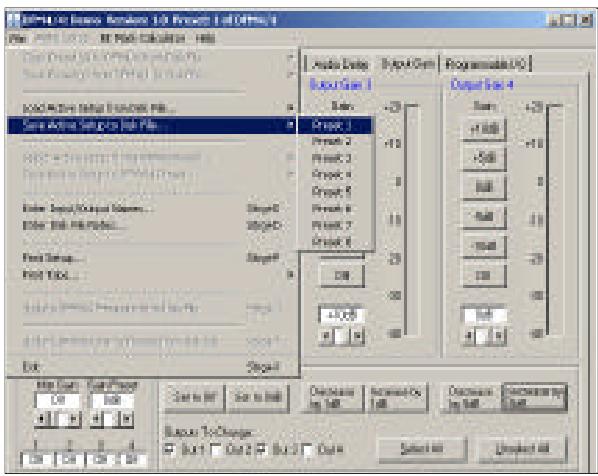
Task: Choose Save Active Setup to Disk File
Action: [x=152, y=125]
